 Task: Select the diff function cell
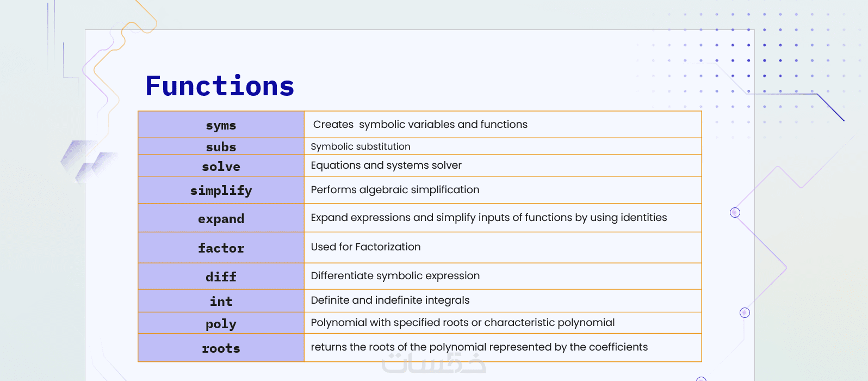221,277
